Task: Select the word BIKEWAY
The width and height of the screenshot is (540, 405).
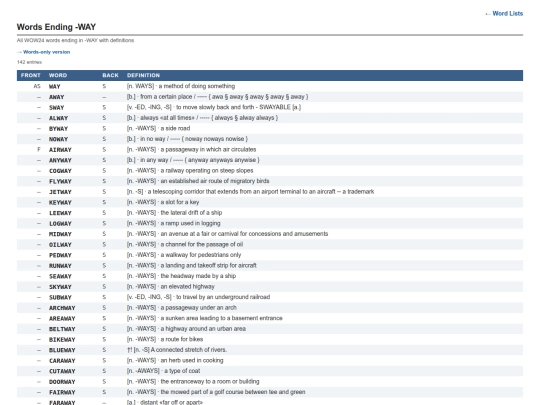Action: pyautogui.click(x=62, y=340)
